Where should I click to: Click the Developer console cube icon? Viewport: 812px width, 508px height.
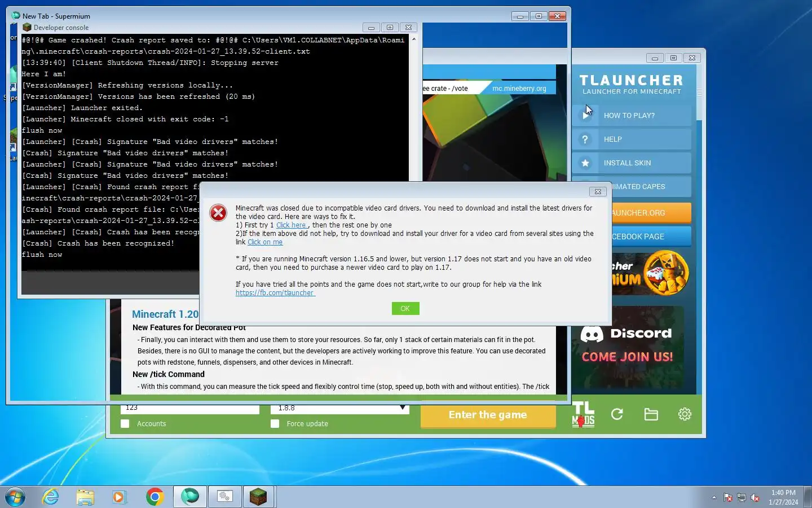tap(27, 27)
